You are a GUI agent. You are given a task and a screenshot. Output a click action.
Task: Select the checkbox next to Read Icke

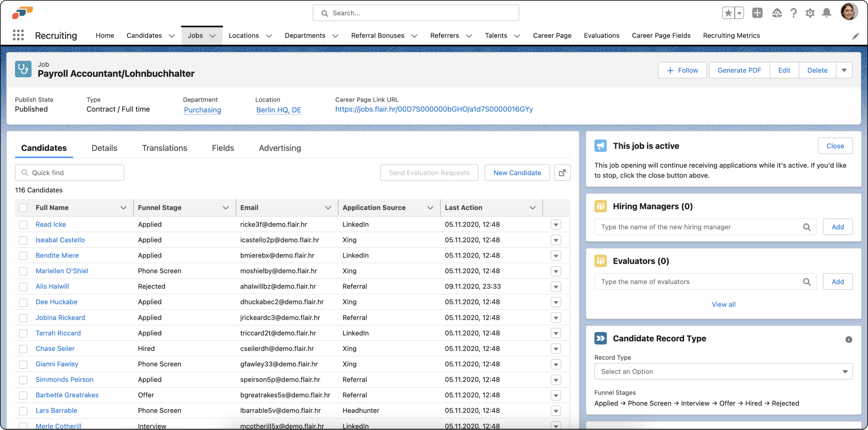[x=24, y=224]
